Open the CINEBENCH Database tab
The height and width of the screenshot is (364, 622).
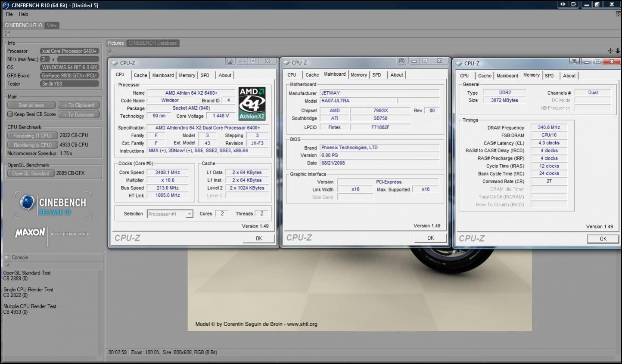pos(153,43)
